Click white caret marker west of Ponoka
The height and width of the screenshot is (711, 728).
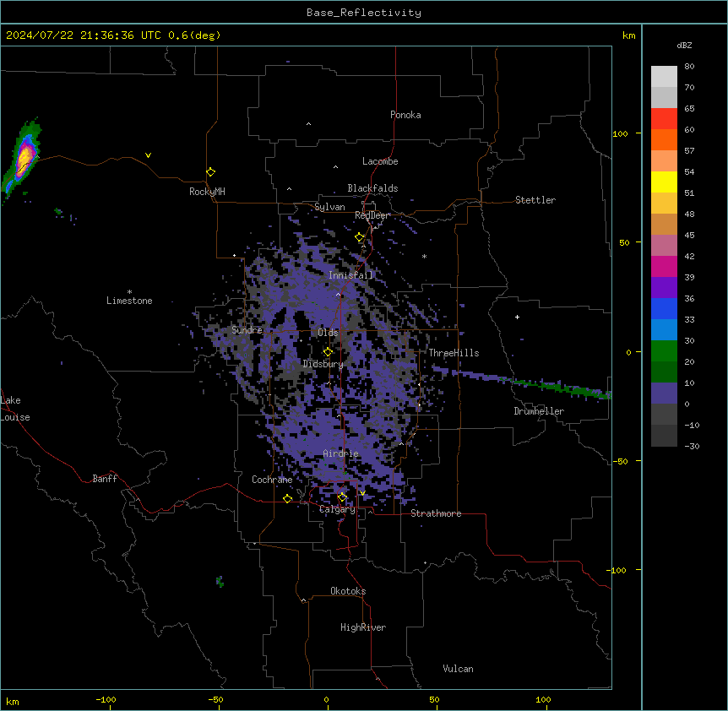308,124
